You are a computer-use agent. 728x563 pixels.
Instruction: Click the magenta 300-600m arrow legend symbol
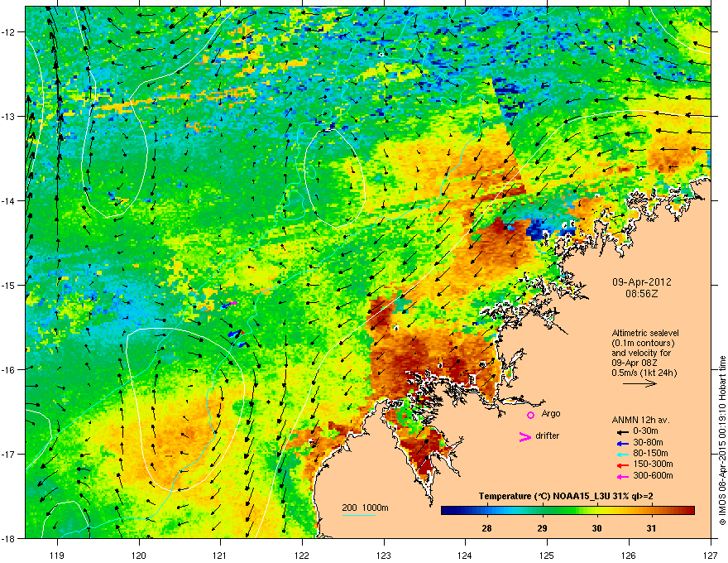tap(622, 476)
